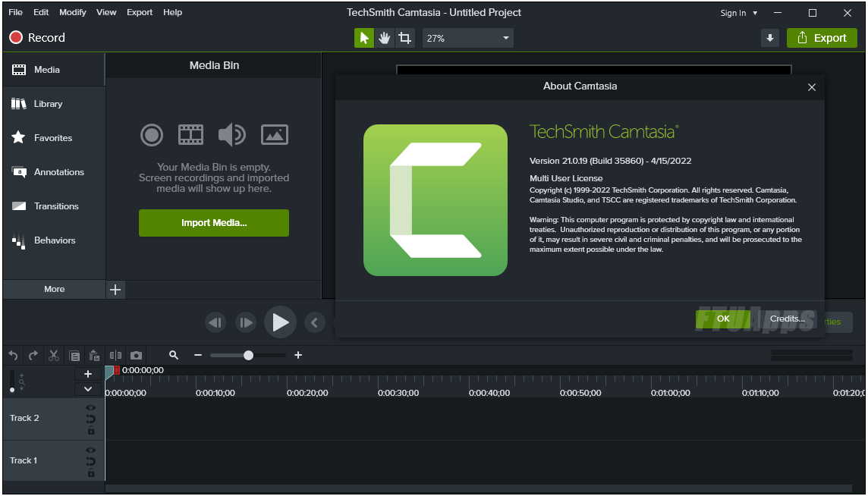Close the About Camtasia dialog
The image size is (868, 496).
coord(812,87)
